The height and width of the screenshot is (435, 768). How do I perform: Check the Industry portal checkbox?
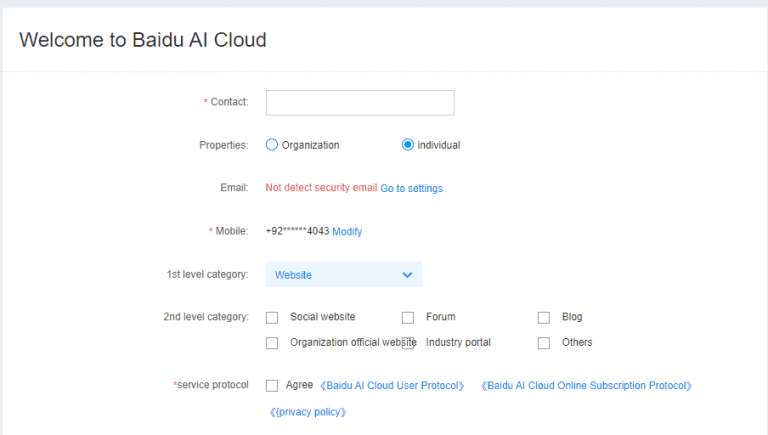[x=408, y=343]
